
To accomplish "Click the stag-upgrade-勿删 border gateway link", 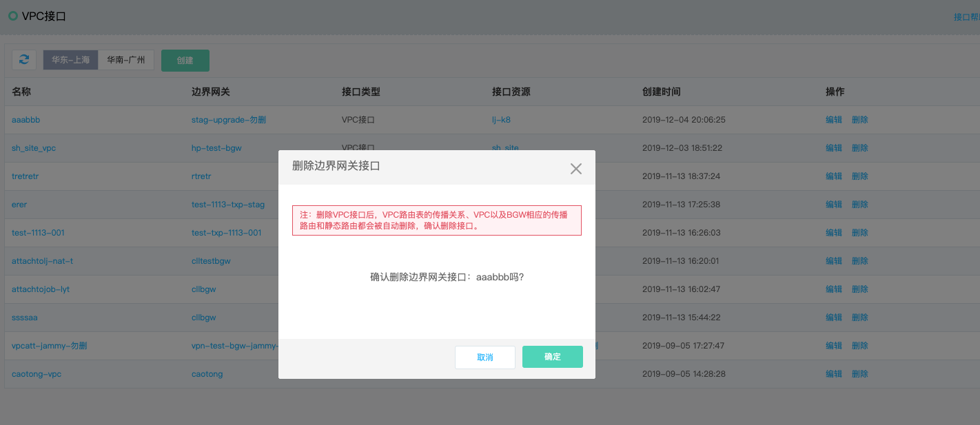I will [x=229, y=119].
